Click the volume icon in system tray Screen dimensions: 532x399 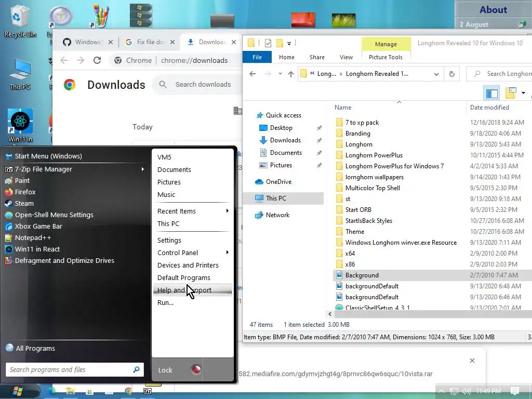[x=467, y=391]
